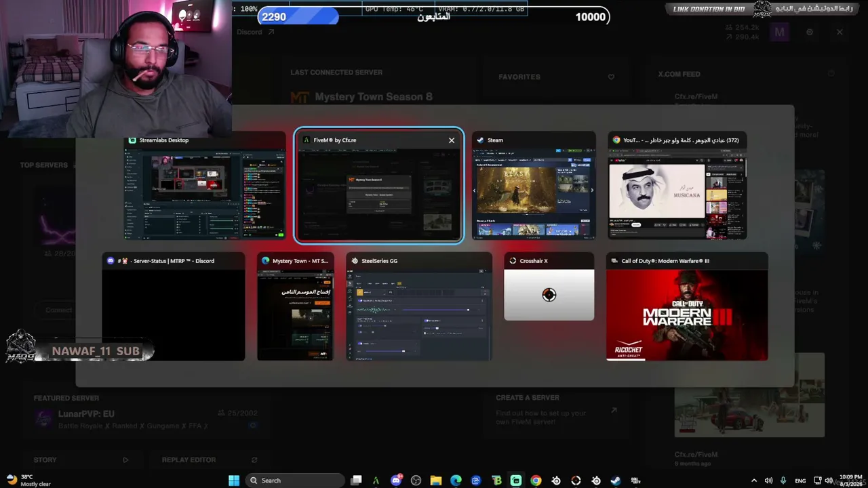Open the Windows Start menu
The image size is (868, 488).
[234, 481]
